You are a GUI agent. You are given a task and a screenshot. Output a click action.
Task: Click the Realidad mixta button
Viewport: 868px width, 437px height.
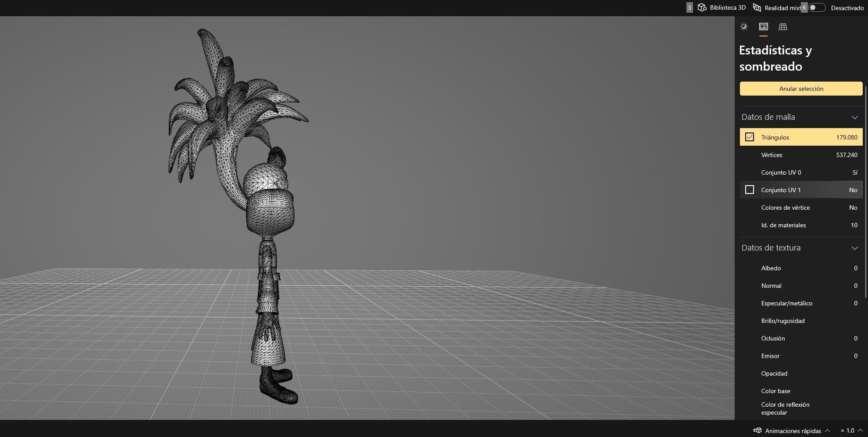click(777, 7)
